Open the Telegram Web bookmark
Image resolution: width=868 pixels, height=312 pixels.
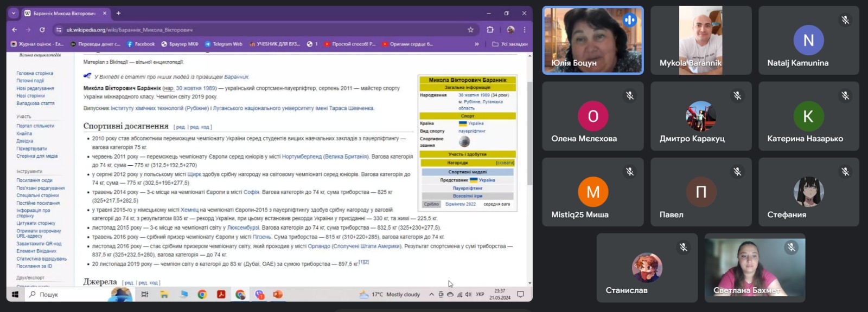pyautogui.click(x=224, y=44)
